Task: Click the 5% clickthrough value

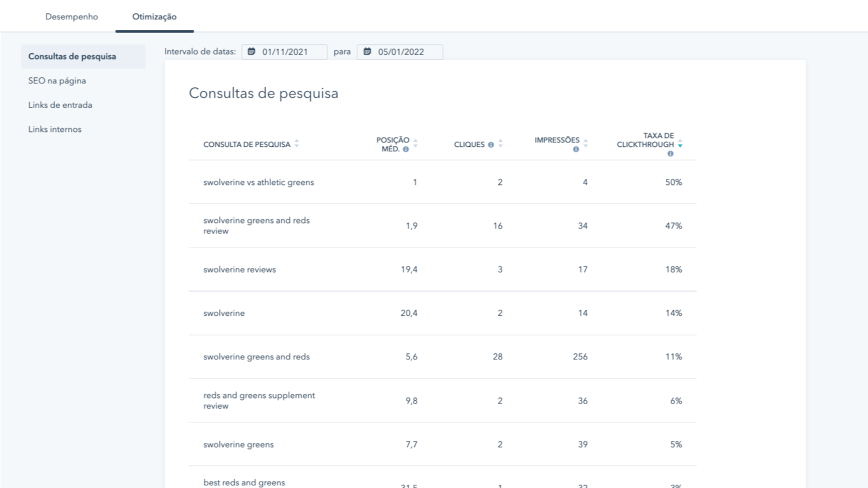Action: (x=676, y=444)
